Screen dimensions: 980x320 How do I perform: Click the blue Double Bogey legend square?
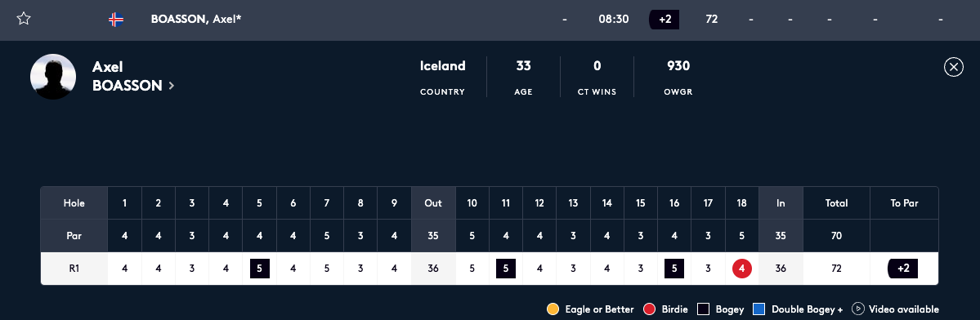tap(758, 309)
